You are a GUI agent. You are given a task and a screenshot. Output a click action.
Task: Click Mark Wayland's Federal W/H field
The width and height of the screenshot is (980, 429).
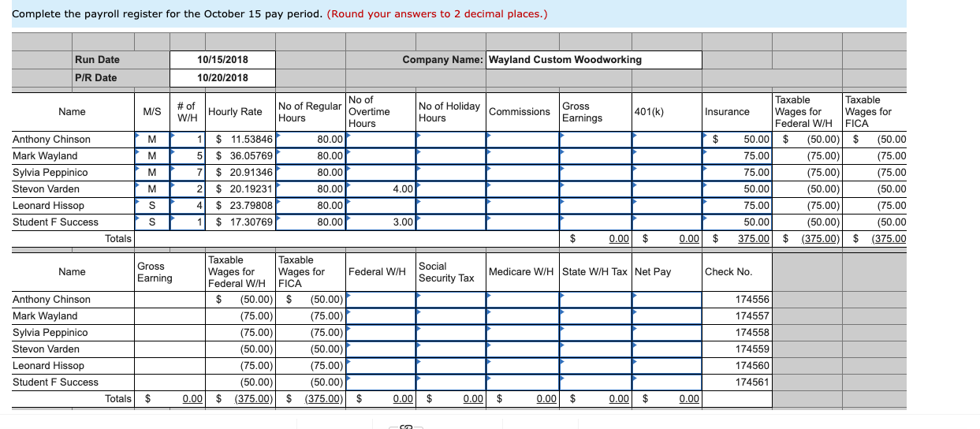coord(380,316)
